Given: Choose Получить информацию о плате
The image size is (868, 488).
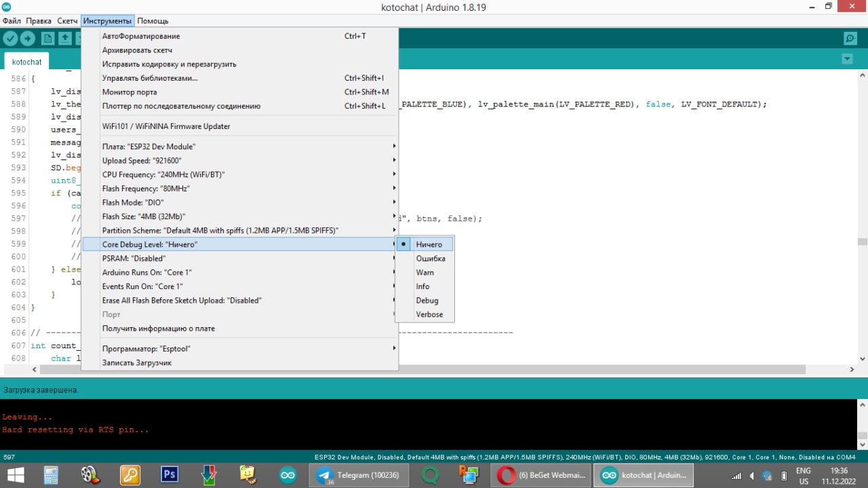Looking at the screenshot, I should (239, 329).
